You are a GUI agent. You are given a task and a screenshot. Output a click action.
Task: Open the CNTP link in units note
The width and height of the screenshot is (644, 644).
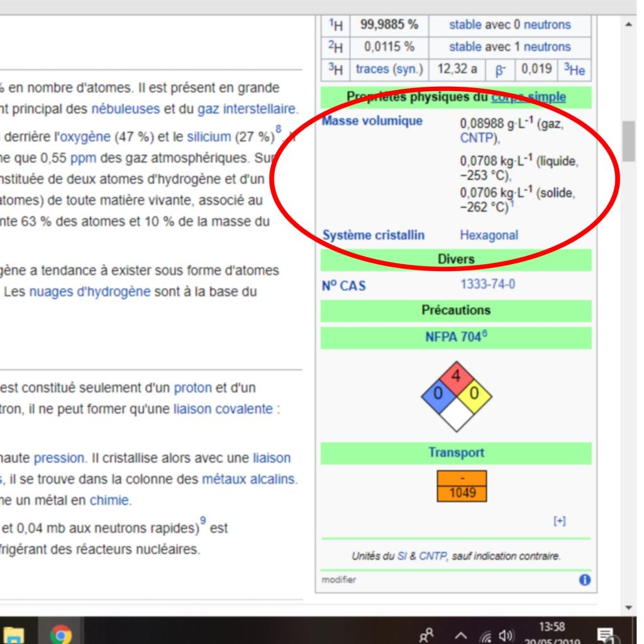(433, 556)
